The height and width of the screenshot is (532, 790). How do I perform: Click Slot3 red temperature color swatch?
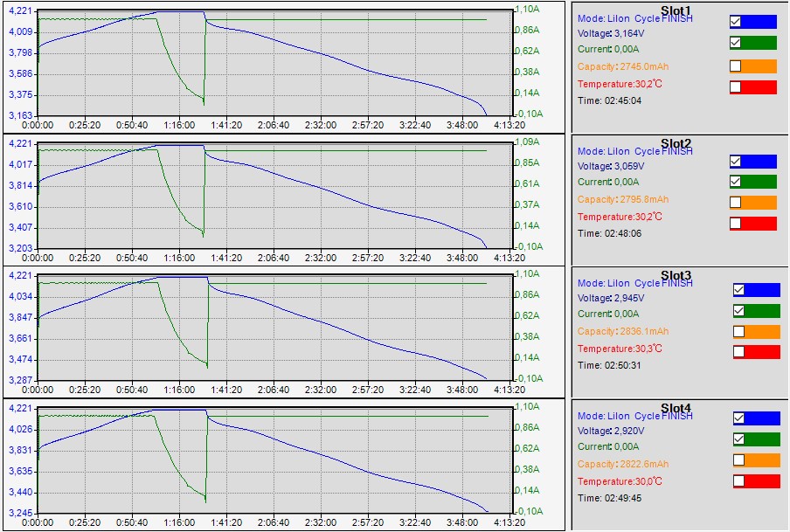pos(762,352)
